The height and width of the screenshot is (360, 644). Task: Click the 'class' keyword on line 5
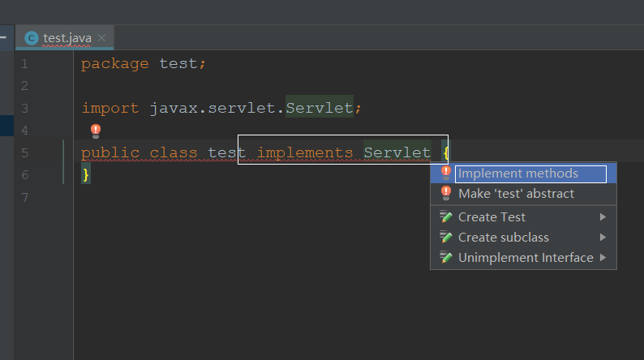[174, 152]
